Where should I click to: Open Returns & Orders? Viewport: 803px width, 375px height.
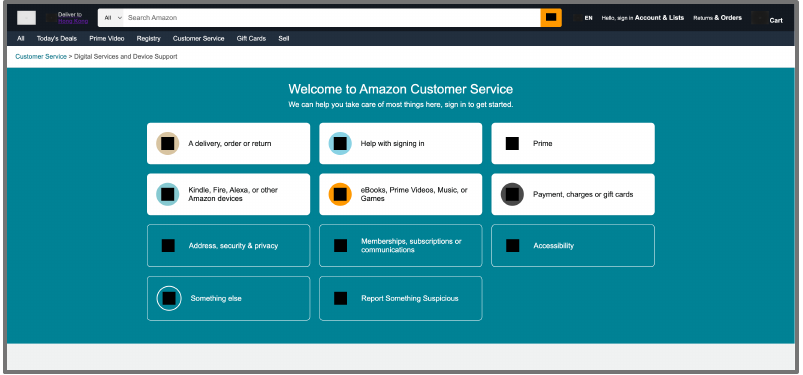coord(717,17)
